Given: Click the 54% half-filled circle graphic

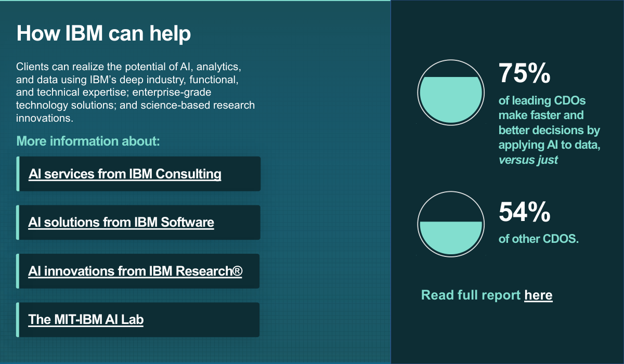Looking at the screenshot, I should tap(451, 224).
